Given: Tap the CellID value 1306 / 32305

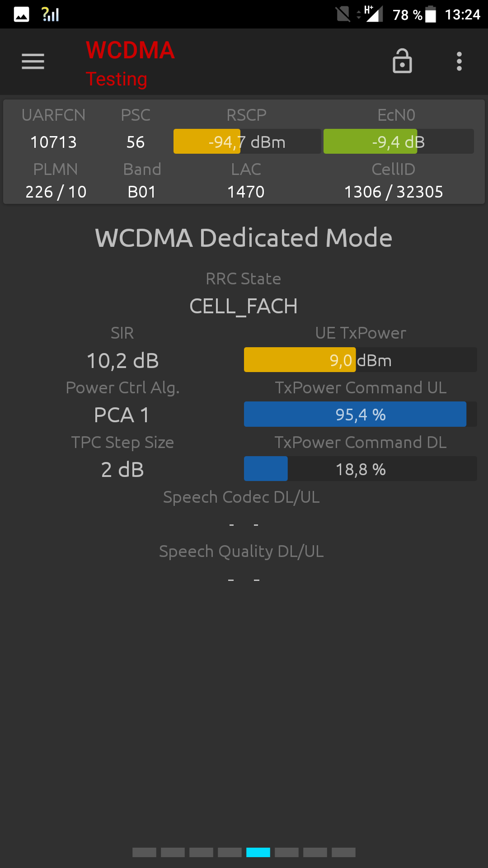Looking at the screenshot, I should (394, 192).
